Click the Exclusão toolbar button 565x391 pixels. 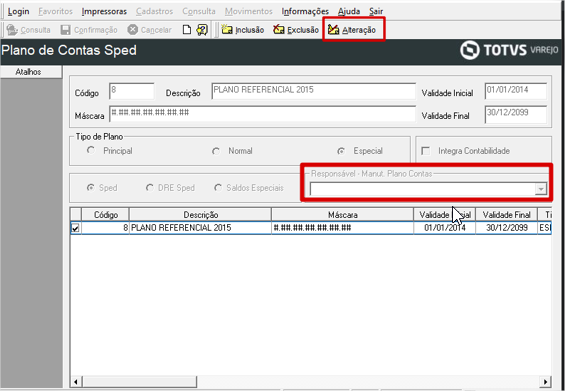pyautogui.click(x=296, y=30)
